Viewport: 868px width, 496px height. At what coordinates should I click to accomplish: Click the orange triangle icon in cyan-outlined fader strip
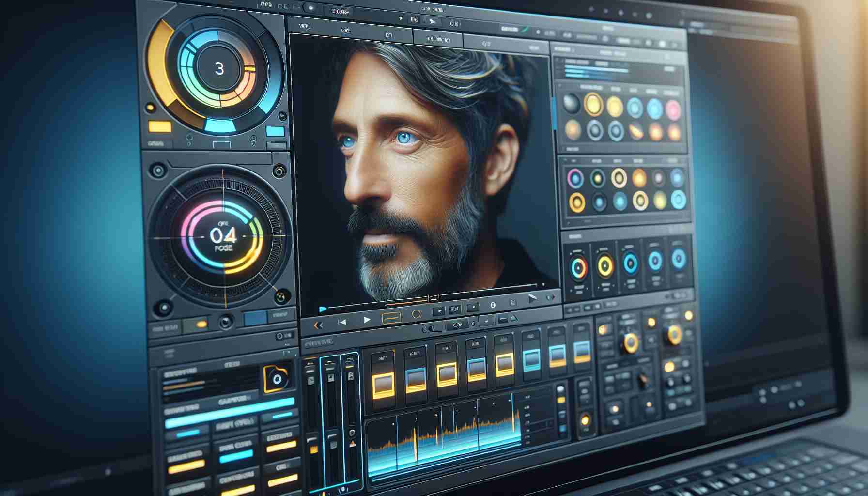(352, 444)
